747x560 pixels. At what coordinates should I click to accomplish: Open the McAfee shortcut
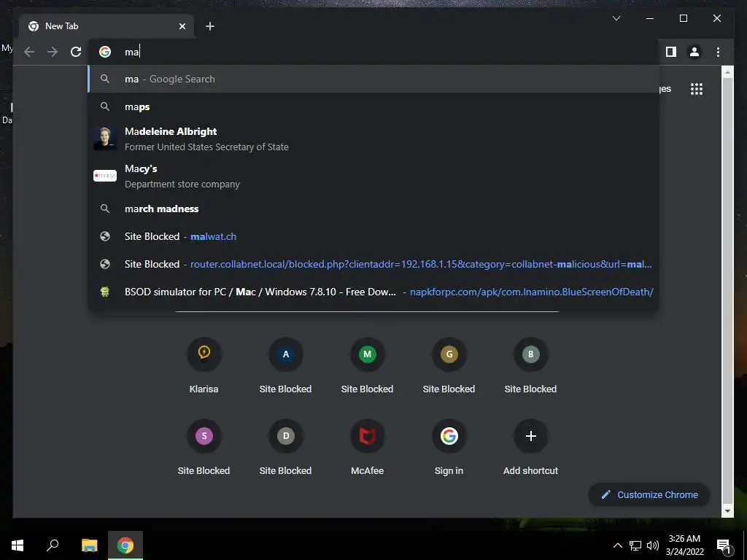click(368, 448)
